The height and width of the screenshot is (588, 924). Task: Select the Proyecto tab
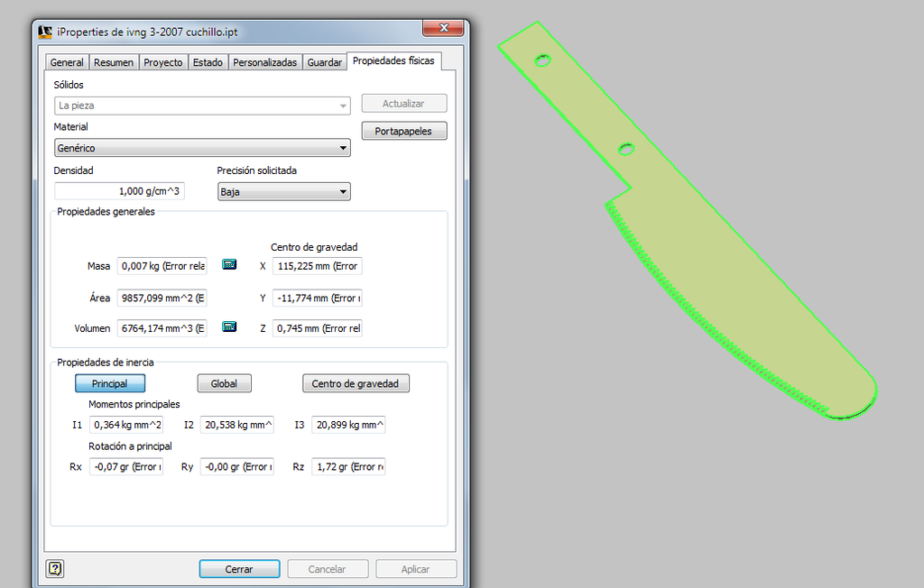pos(163,62)
